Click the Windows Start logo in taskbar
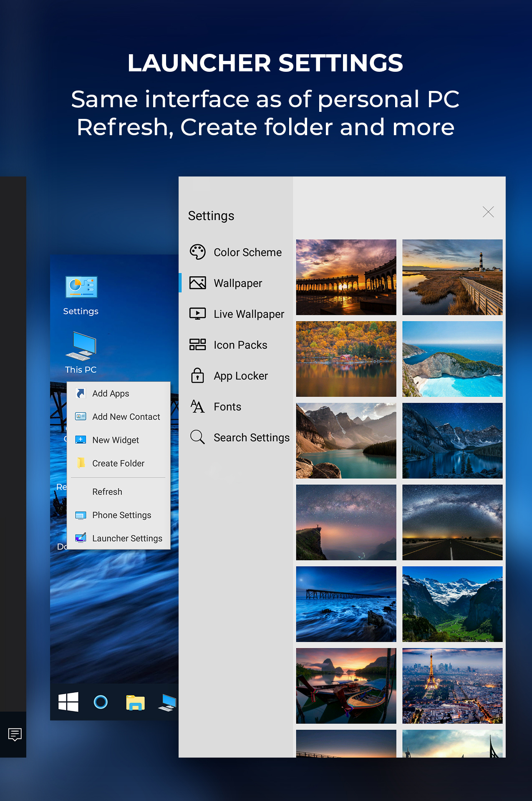 point(68,702)
